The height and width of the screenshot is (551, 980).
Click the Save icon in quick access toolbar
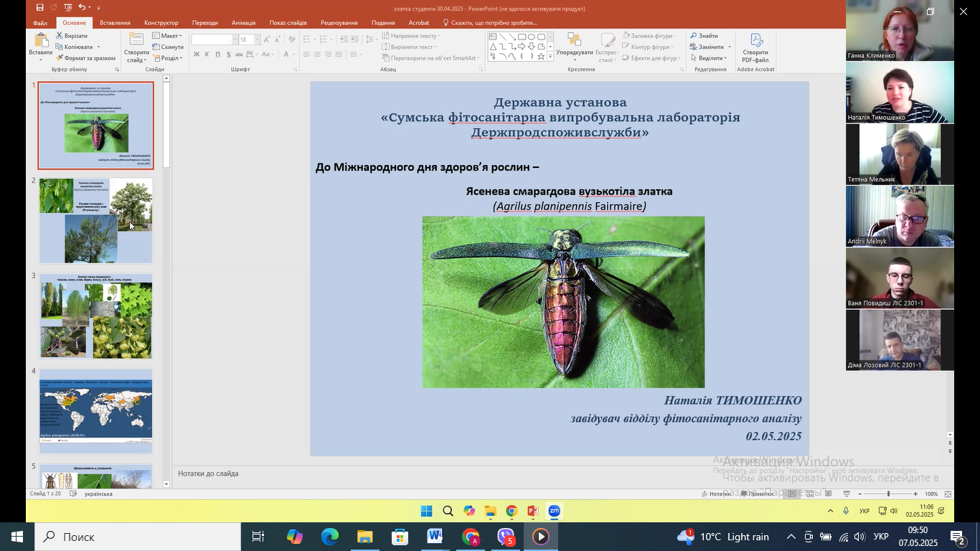click(40, 8)
